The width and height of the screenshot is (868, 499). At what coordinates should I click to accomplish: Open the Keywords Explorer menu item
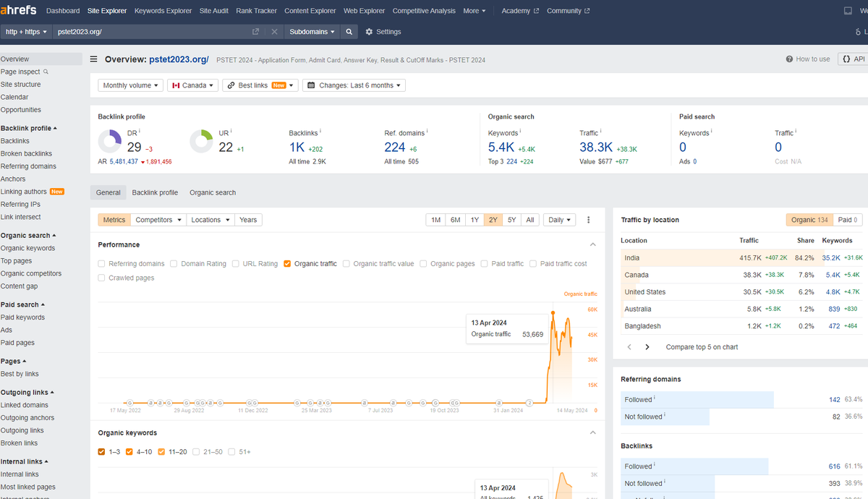click(x=163, y=11)
